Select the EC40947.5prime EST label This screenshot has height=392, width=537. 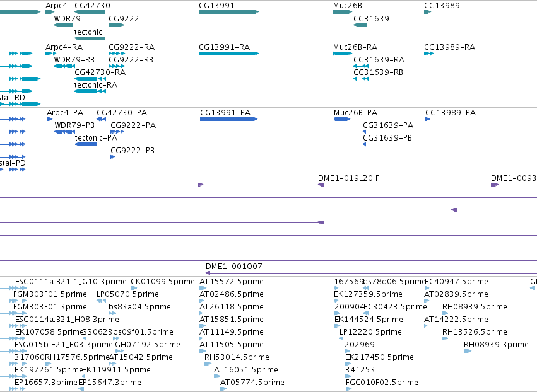(456, 282)
